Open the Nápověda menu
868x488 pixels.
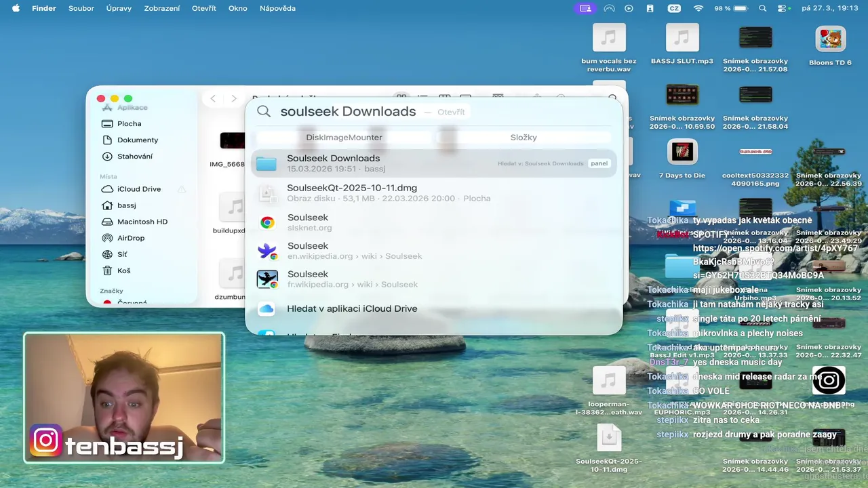pyautogui.click(x=277, y=8)
